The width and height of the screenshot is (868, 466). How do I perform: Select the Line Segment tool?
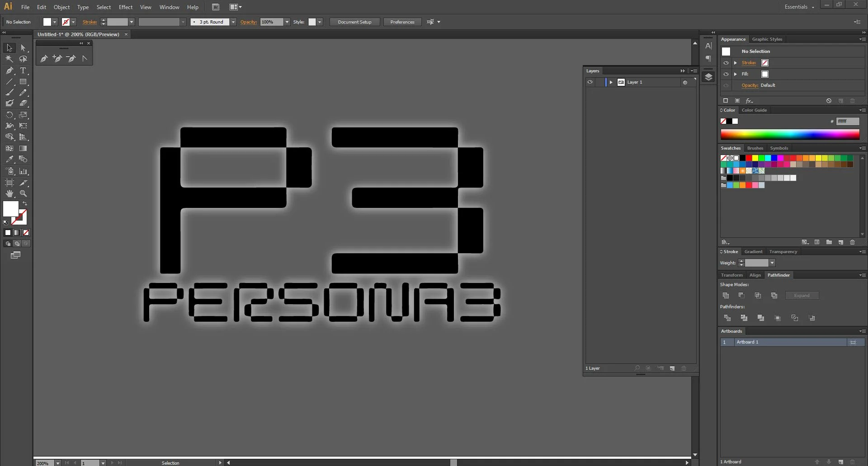click(9, 82)
